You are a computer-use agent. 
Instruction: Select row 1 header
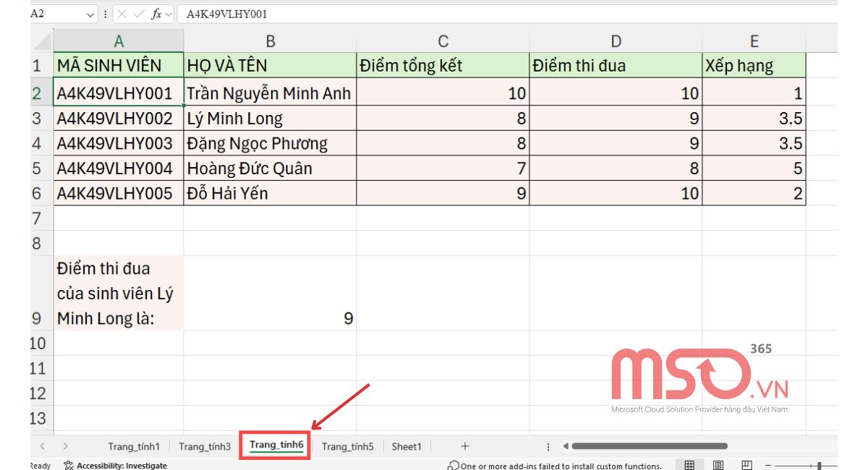tap(41, 65)
